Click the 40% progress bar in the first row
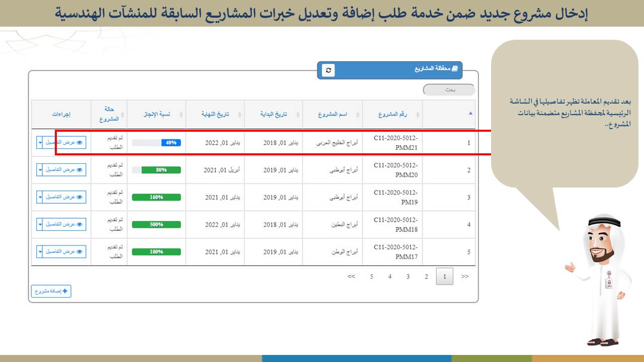 (x=156, y=143)
